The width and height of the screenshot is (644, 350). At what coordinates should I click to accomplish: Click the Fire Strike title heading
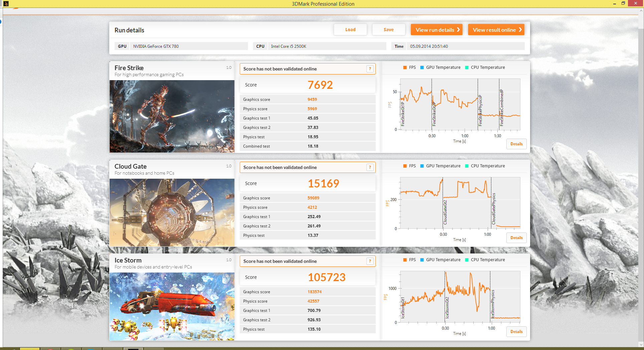129,68
